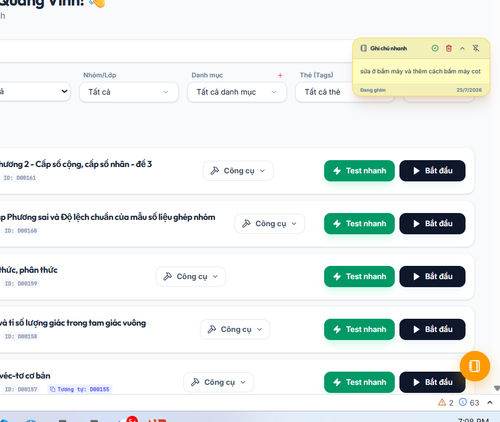
Task: Start Bắt đầu for tỉ số lượng giác row
Action: [x=432, y=329]
